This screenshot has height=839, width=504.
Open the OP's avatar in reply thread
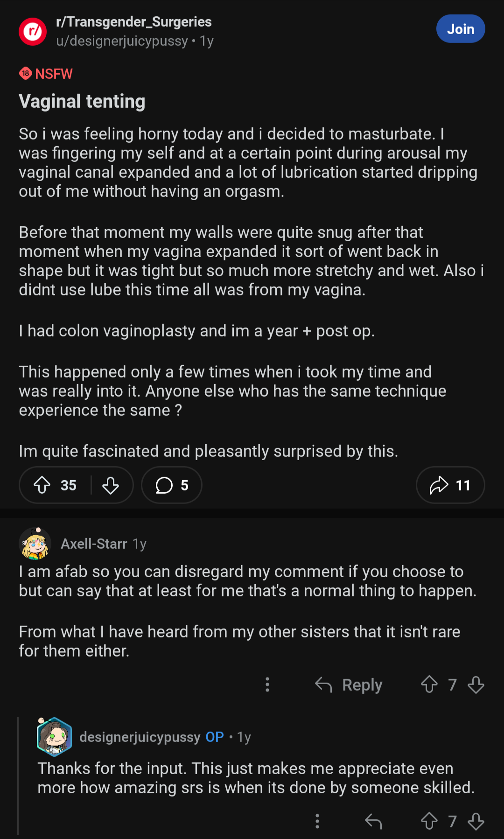click(x=54, y=737)
